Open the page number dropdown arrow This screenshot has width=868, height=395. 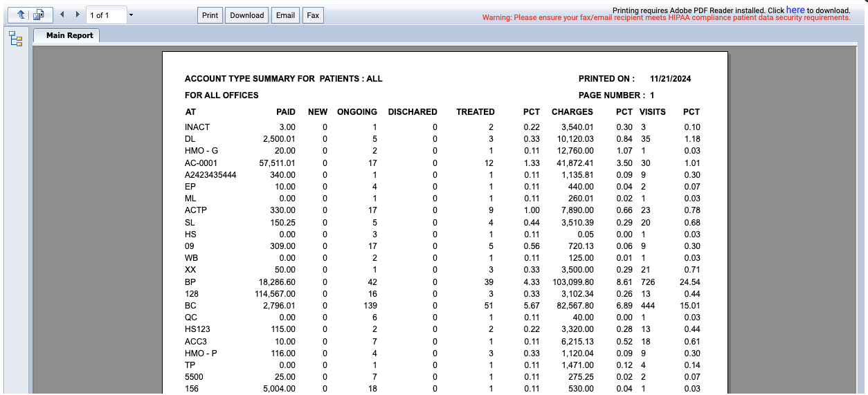pos(132,15)
